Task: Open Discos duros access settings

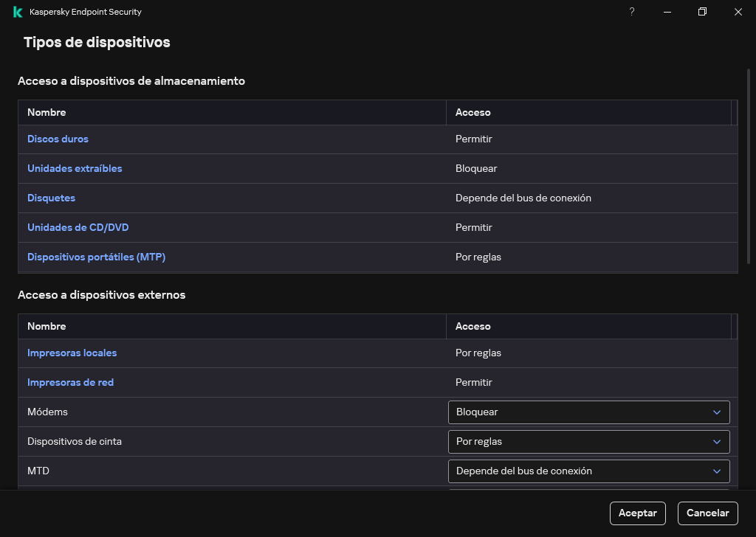Action: pos(58,139)
